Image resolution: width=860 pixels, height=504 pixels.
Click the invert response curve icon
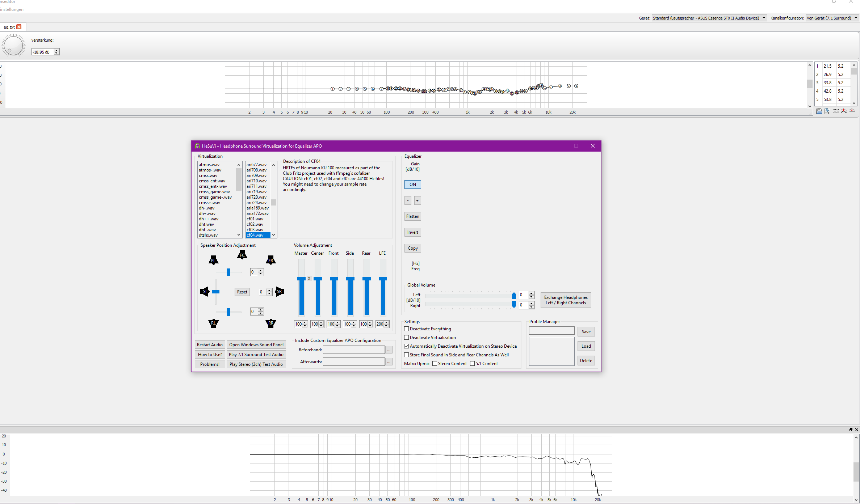pos(836,111)
